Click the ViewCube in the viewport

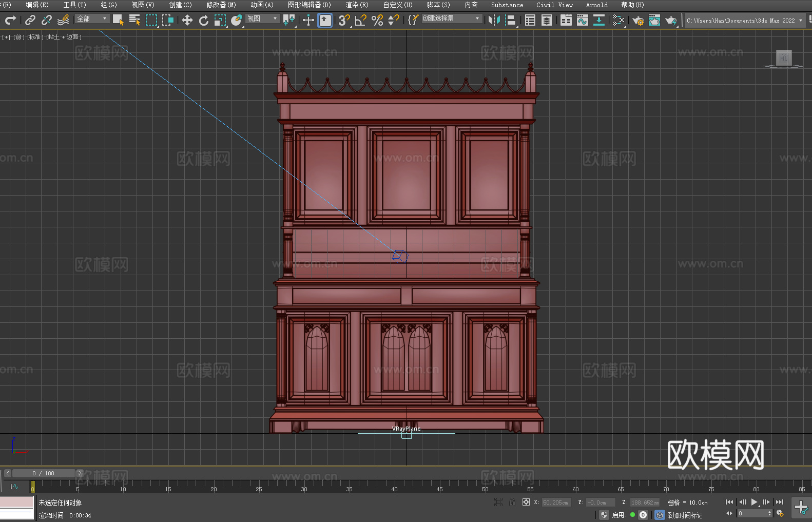click(x=783, y=58)
